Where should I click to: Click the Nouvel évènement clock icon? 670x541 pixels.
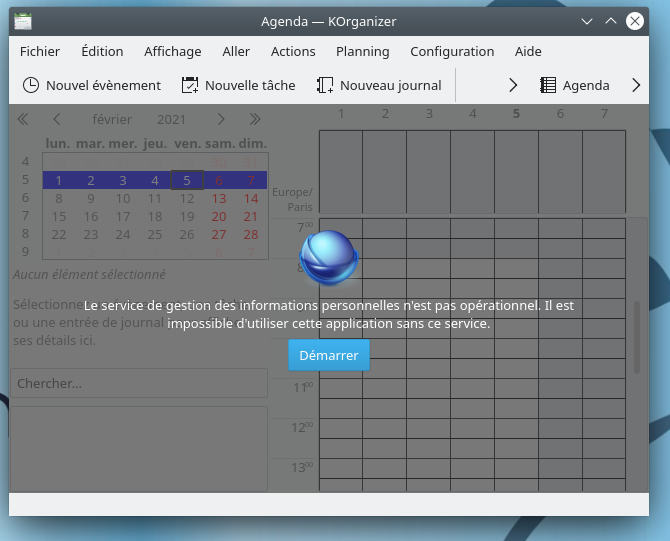[31, 85]
